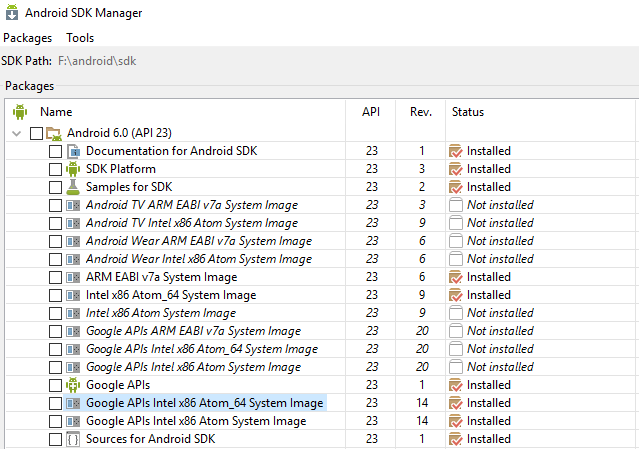Enable the Intel x86 Atom System Image checkbox
The width and height of the screenshot is (639, 449).
(x=55, y=313)
